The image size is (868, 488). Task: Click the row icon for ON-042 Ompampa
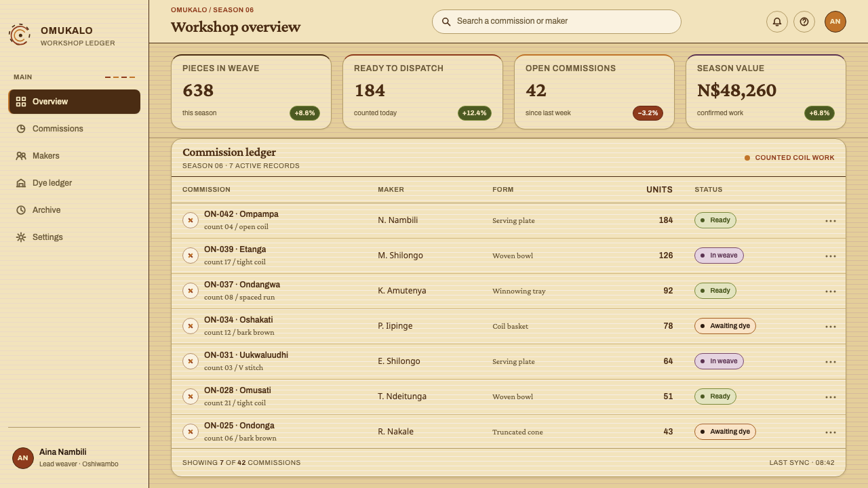pyautogui.click(x=191, y=220)
